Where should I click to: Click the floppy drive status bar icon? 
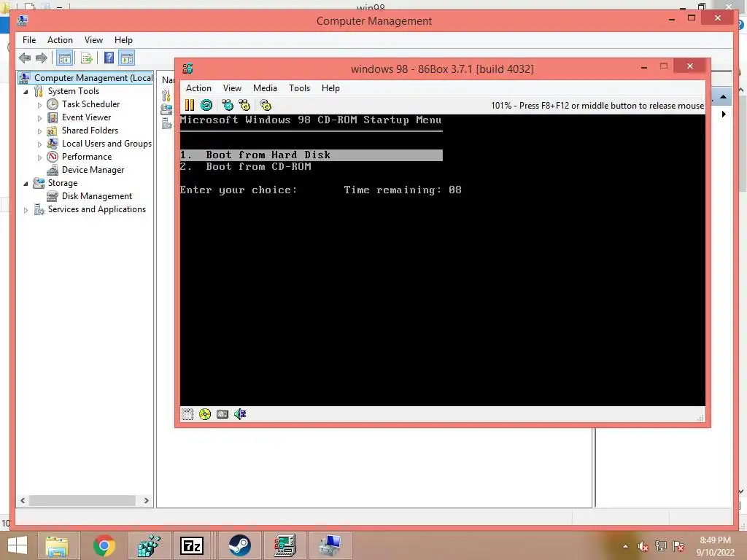click(x=187, y=414)
